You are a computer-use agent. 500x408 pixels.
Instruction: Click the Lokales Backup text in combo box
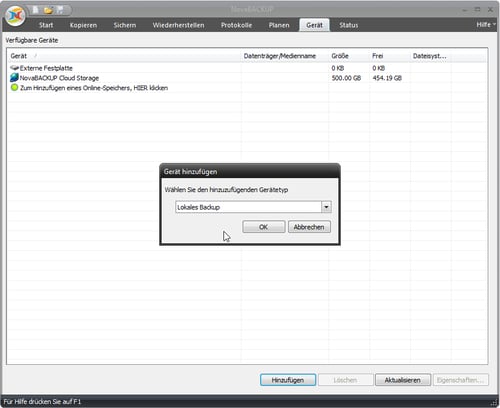pyautogui.click(x=198, y=207)
